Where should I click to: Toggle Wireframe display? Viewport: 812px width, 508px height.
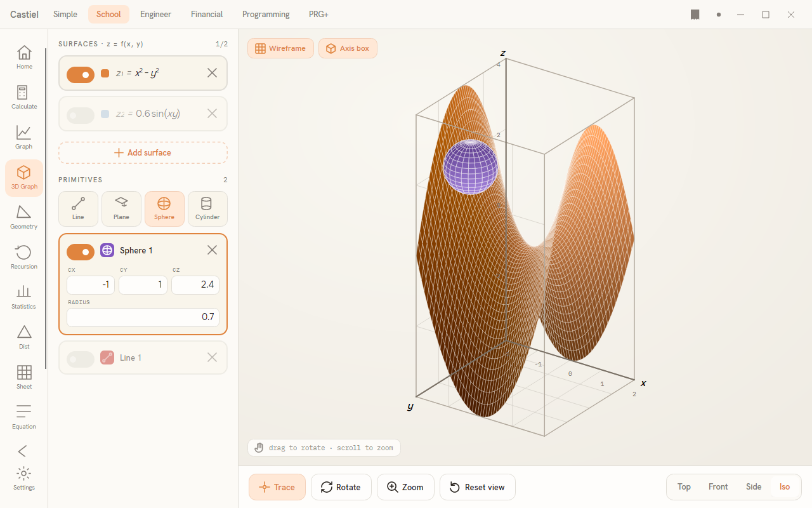tap(280, 48)
